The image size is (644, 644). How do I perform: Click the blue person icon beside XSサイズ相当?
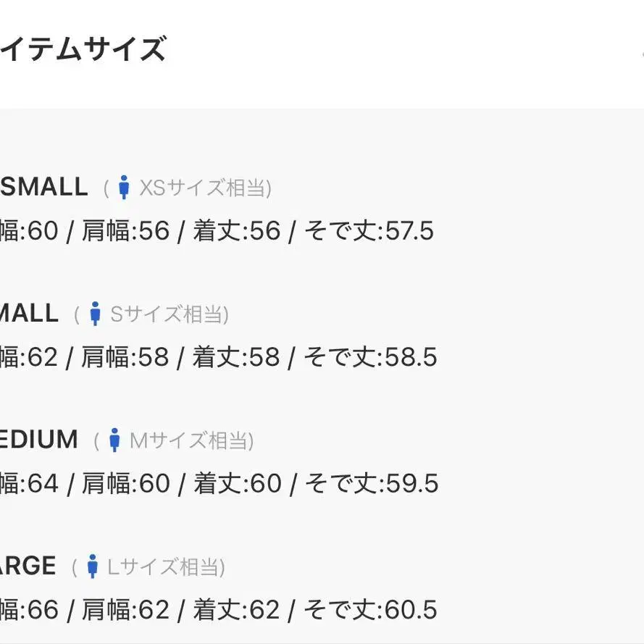pos(124,188)
